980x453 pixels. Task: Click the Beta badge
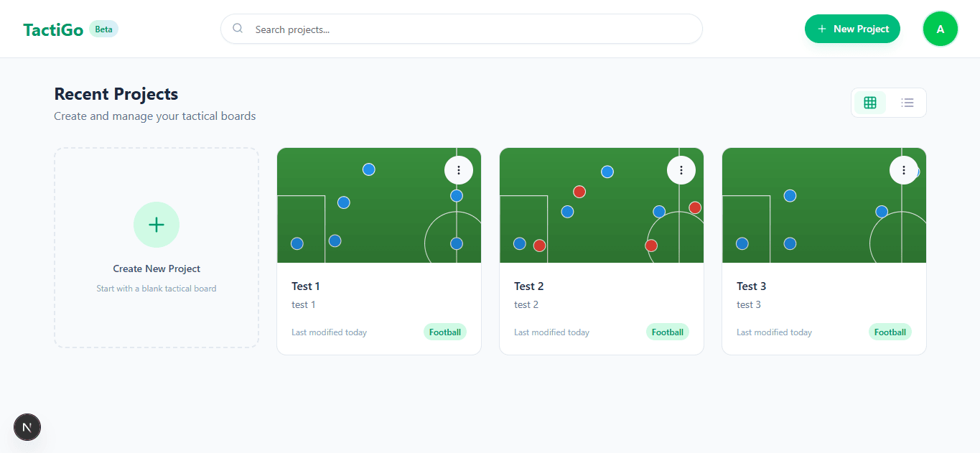pyautogui.click(x=104, y=29)
